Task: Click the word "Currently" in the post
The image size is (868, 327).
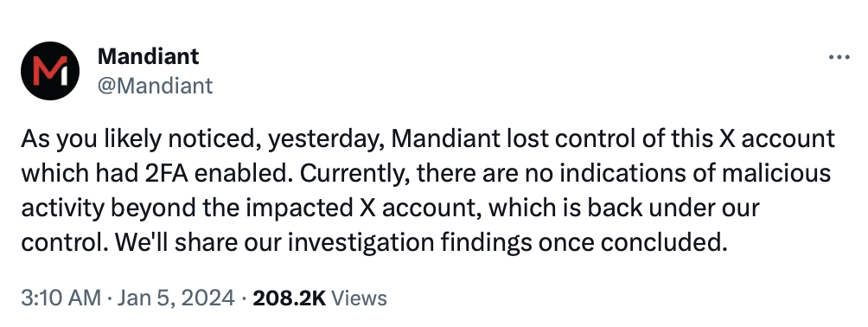Action: click(354, 175)
